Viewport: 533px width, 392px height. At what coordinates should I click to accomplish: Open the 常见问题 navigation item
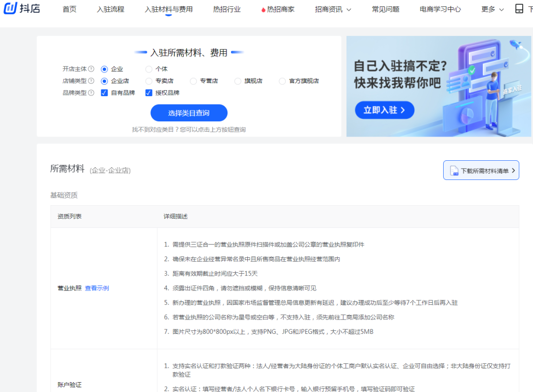pyautogui.click(x=385, y=9)
